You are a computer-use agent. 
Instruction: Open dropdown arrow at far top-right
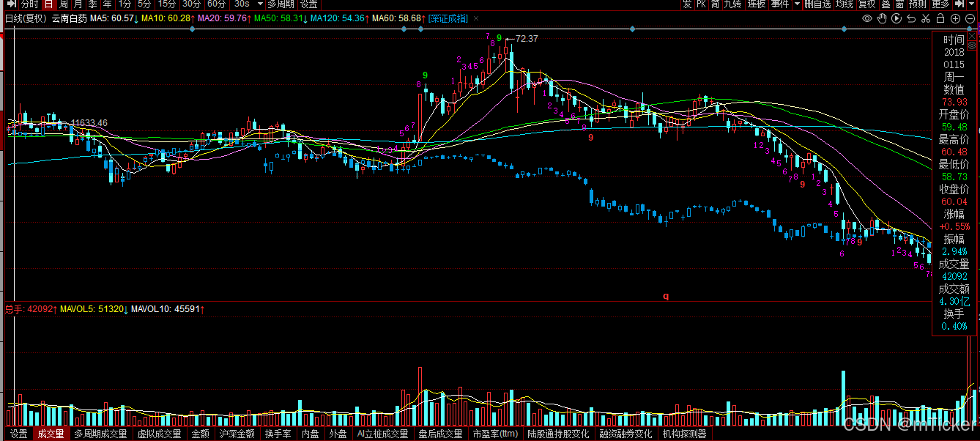(x=973, y=4)
